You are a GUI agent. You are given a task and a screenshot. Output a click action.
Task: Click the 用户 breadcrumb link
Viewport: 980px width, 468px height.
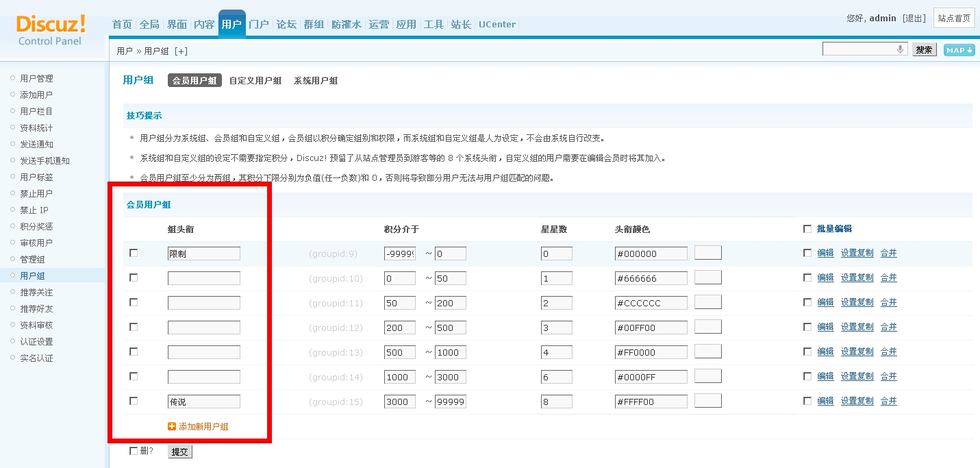[x=125, y=51]
